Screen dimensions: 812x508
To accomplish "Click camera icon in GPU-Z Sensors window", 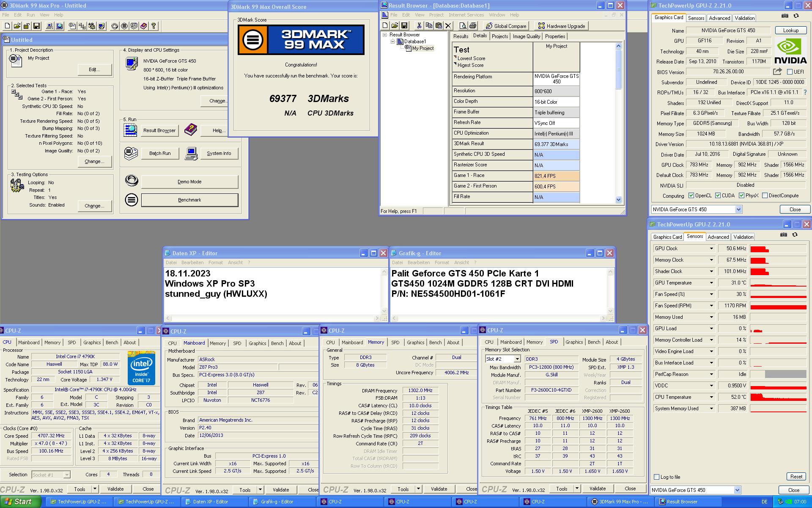I will (784, 235).
